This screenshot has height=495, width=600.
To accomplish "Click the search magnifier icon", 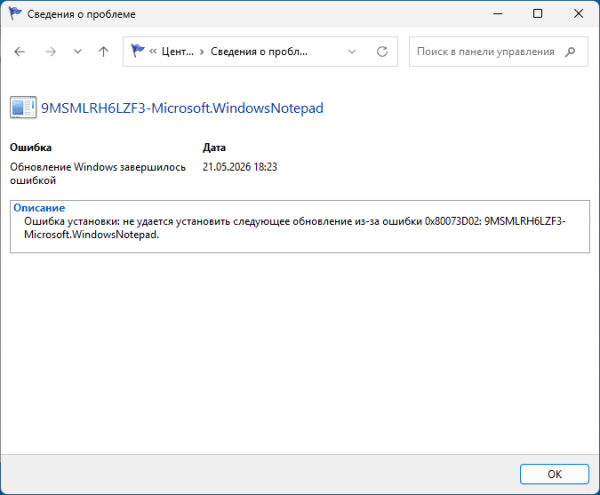I will click(570, 51).
